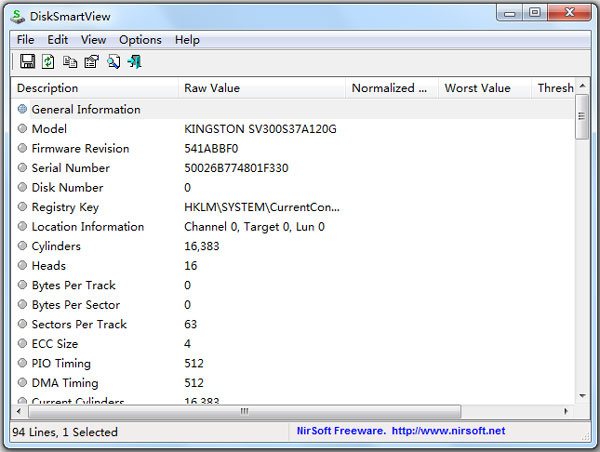Select the Firmware Revision row label
This screenshot has width=600, height=452.
click(x=80, y=148)
